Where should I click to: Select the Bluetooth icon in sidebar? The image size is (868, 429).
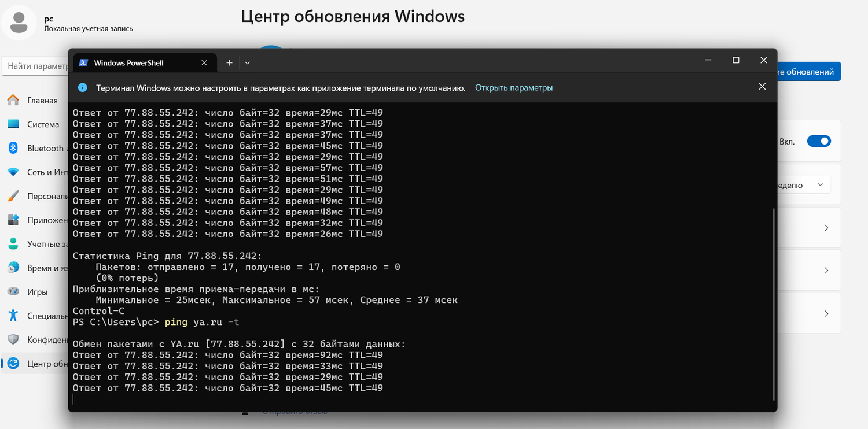point(13,148)
